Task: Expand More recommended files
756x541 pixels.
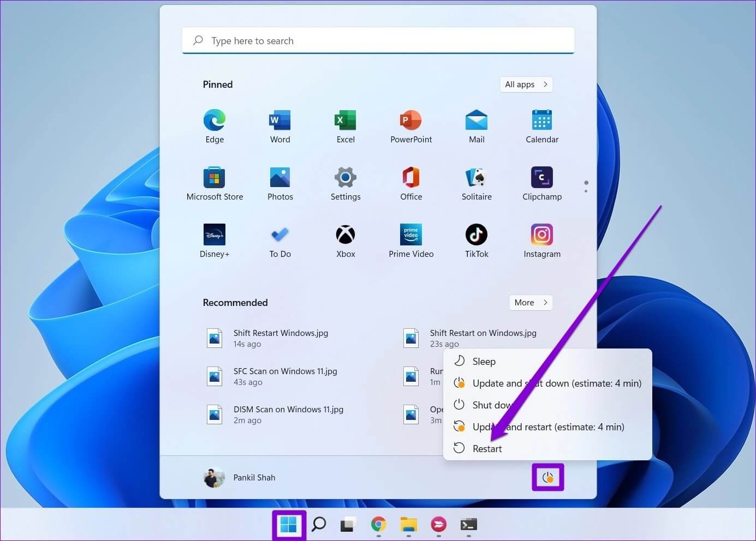Action: 531,303
